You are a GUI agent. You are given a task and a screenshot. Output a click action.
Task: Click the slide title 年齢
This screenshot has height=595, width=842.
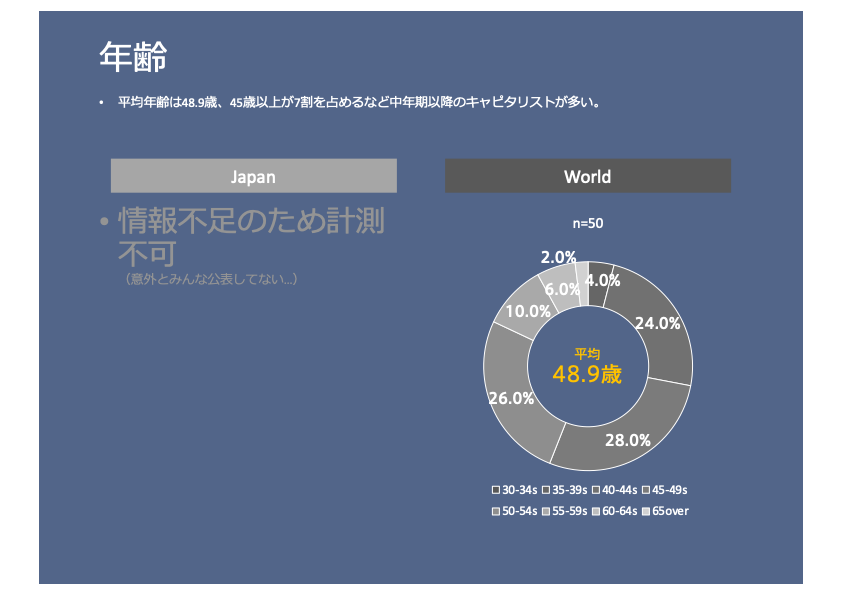click(133, 57)
